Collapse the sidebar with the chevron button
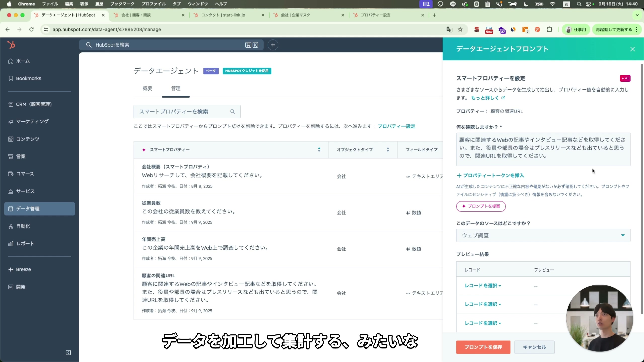Viewport: 644px width, 362px height. coord(68,352)
